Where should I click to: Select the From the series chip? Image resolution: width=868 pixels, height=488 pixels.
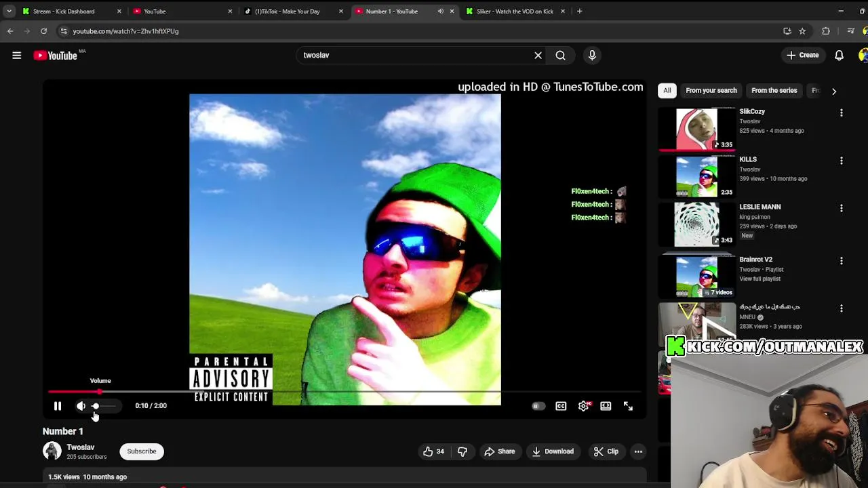point(774,90)
